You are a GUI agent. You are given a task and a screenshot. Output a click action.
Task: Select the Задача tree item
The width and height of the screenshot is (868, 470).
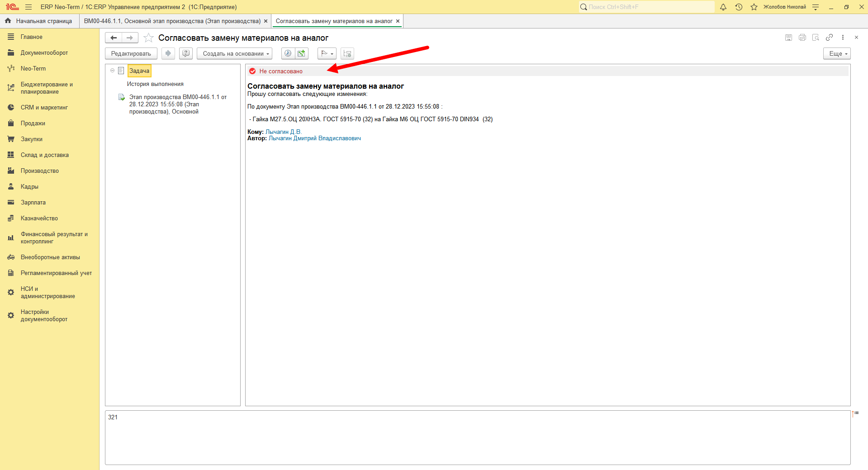pyautogui.click(x=139, y=71)
